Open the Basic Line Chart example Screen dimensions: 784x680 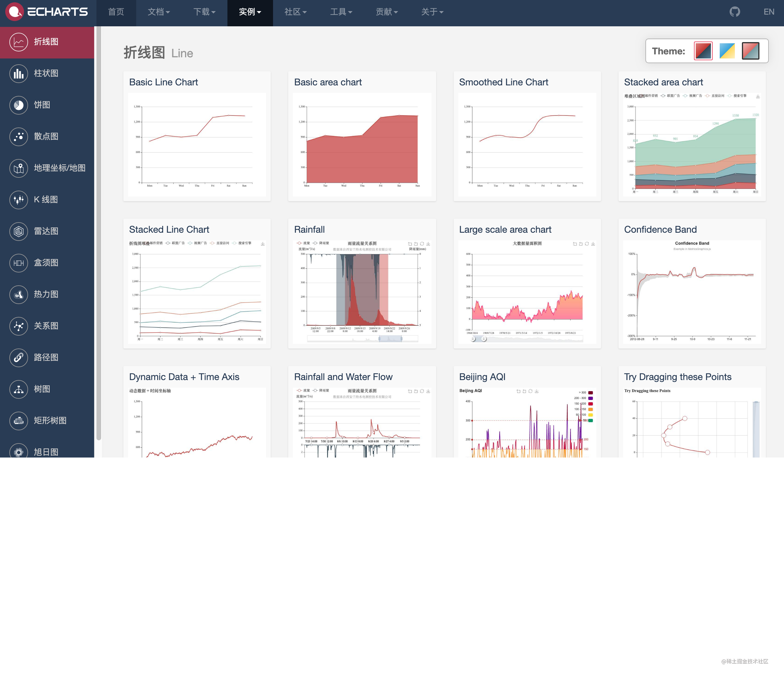point(197,136)
